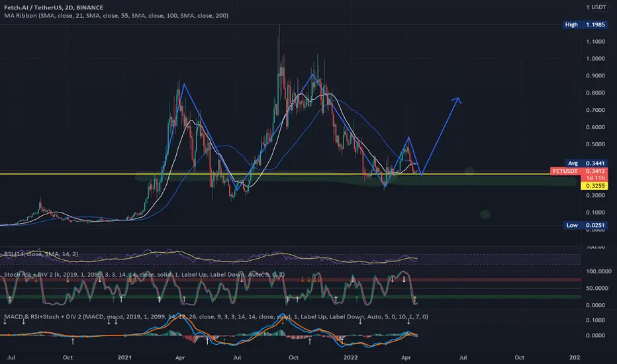Click the 1.0000 price axis value

coord(595,59)
